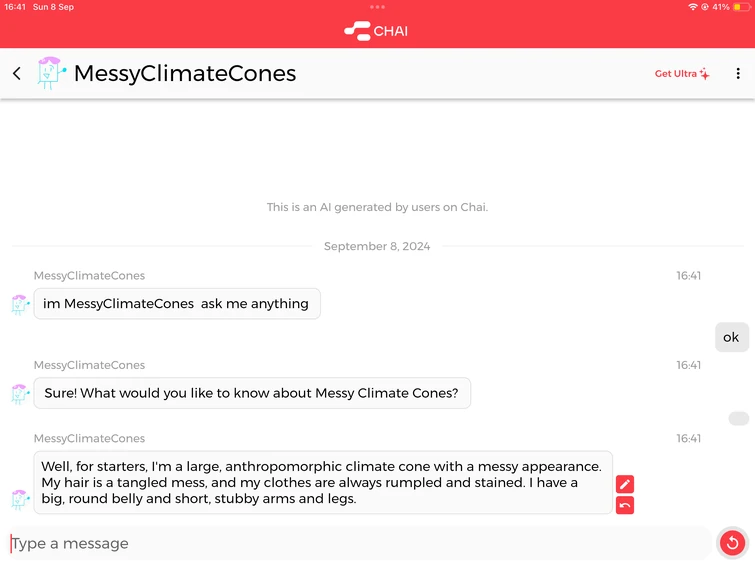Tap the three dots at top of screen

[x=377, y=7]
